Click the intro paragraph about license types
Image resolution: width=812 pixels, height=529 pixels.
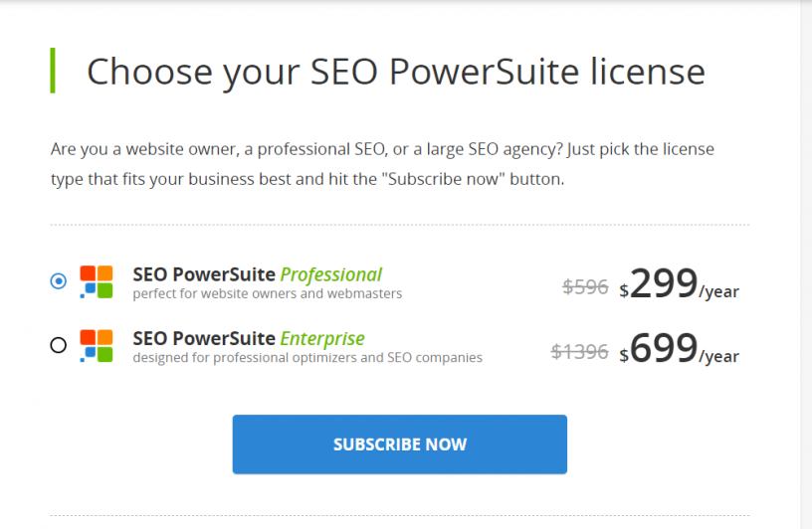click(382, 164)
